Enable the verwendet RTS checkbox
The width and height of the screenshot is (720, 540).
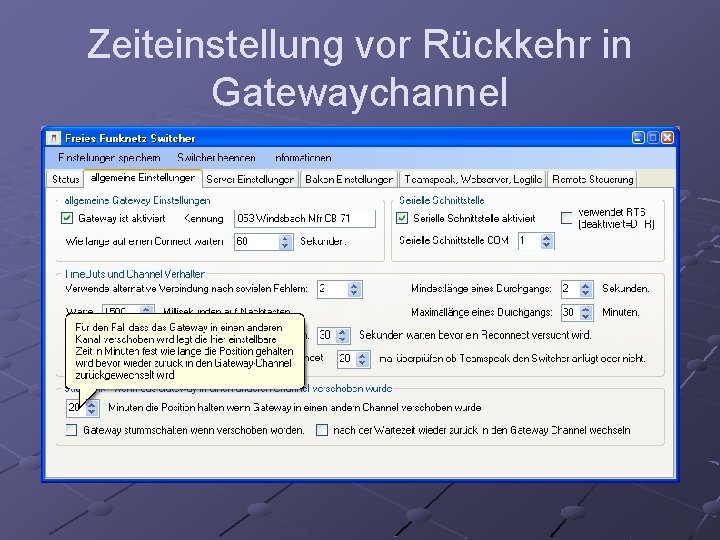pos(567,218)
